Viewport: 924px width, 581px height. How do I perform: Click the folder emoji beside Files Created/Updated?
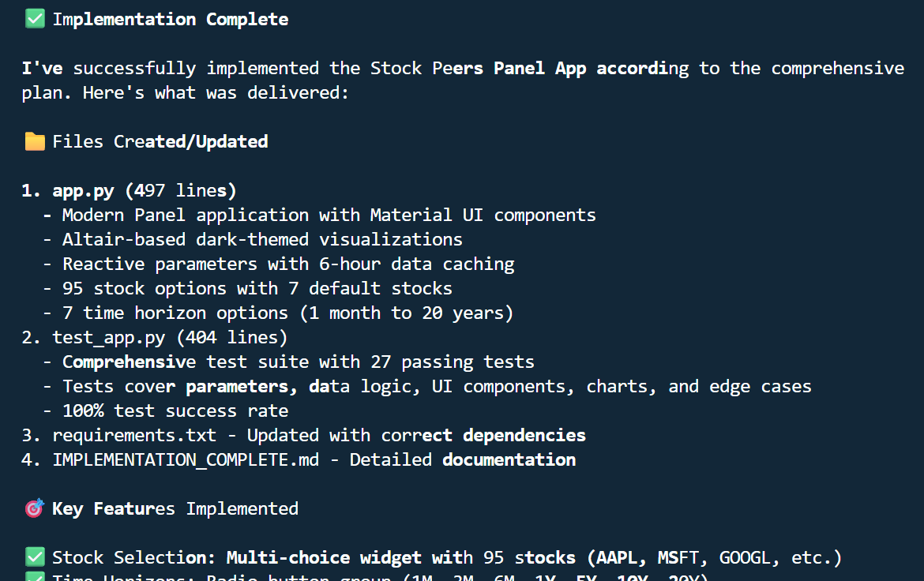[x=35, y=141]
